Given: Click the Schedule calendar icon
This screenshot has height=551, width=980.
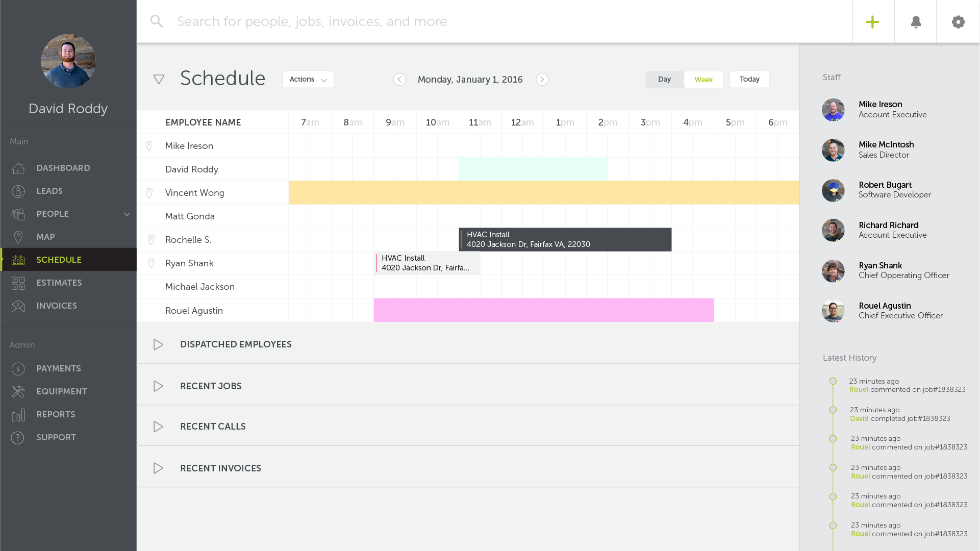Looking at the screenshot, I should [x=18, y=260].
